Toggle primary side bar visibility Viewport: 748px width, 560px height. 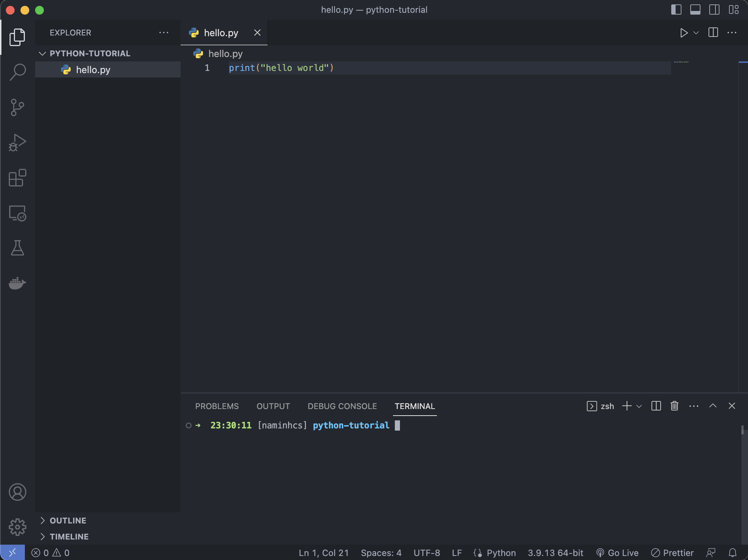[676, 10]
